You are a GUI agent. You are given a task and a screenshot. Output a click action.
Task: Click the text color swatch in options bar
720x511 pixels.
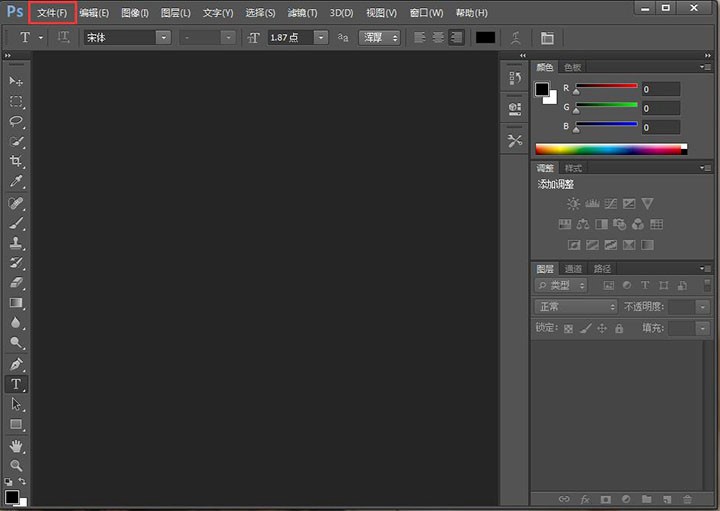[485, 38]
